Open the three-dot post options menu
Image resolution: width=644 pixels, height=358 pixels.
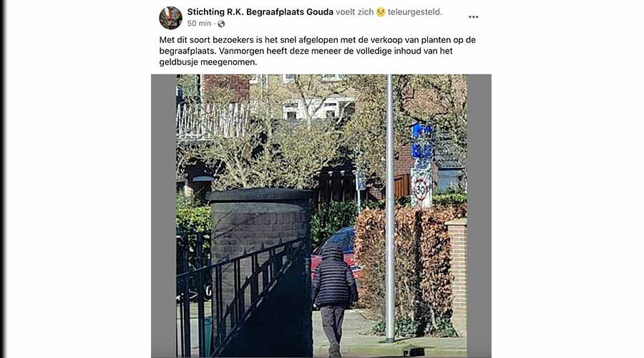473,17
